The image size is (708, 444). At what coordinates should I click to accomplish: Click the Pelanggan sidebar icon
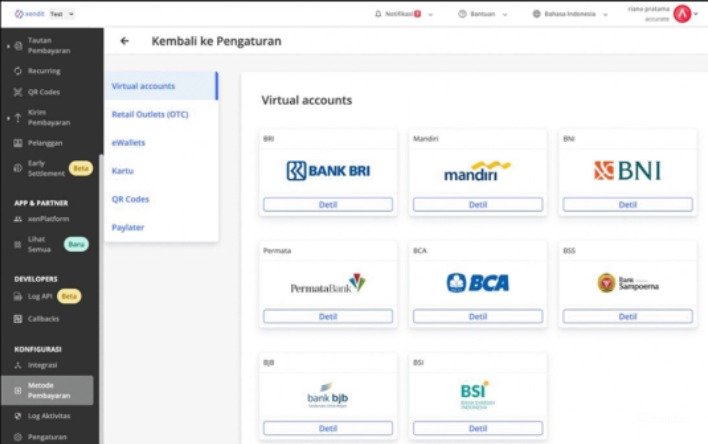point(18,143)
